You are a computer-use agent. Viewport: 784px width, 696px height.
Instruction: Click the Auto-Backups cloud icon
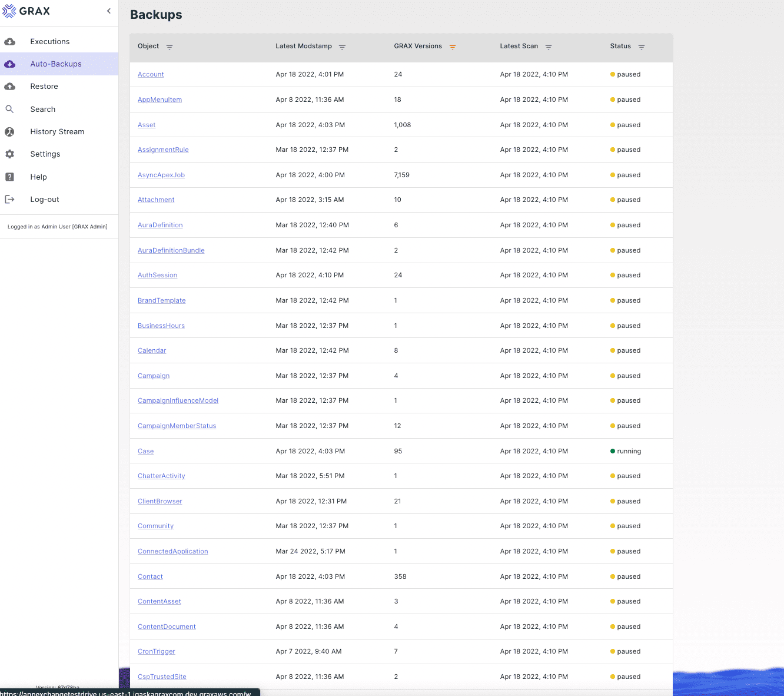(10, 64)
